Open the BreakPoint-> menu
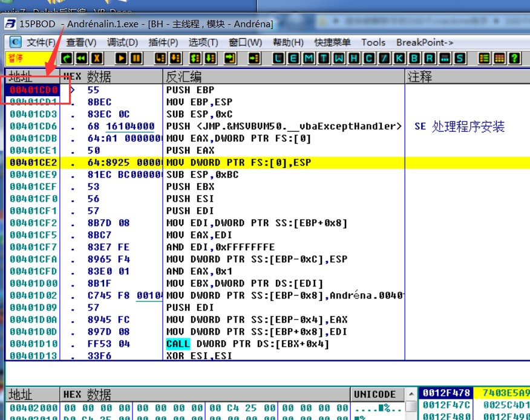The width and height of the screenshot is (530, 420). (x=425, y=42)
